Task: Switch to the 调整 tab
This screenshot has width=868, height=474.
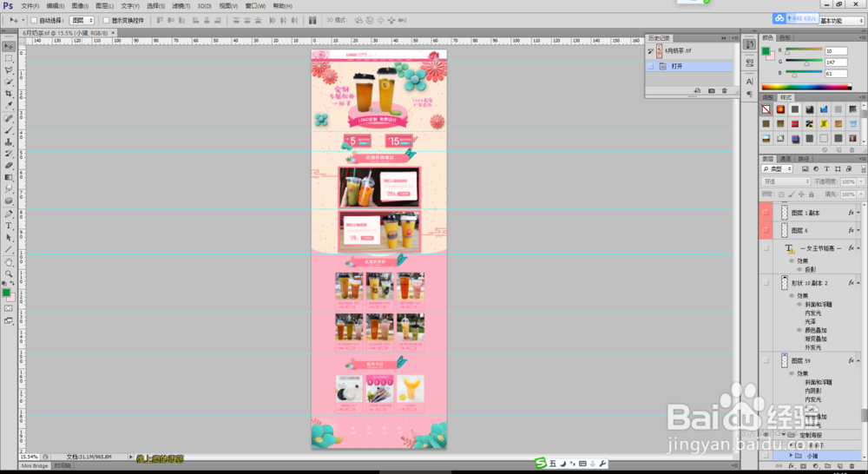Action: coord(768,97)
